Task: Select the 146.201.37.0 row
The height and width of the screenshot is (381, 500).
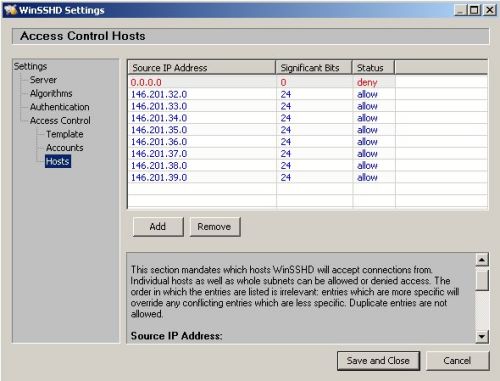Action: point(308,154)
